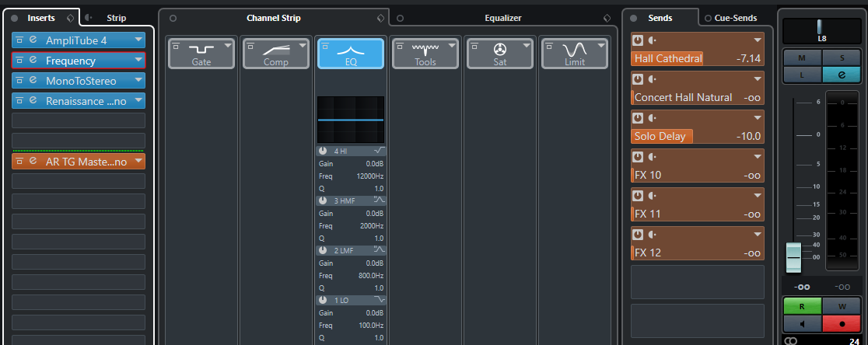Viewport: 868px width, 345px height.
Task: Open the Comp module dropdown arrow
Action: [x=303, y=46]
